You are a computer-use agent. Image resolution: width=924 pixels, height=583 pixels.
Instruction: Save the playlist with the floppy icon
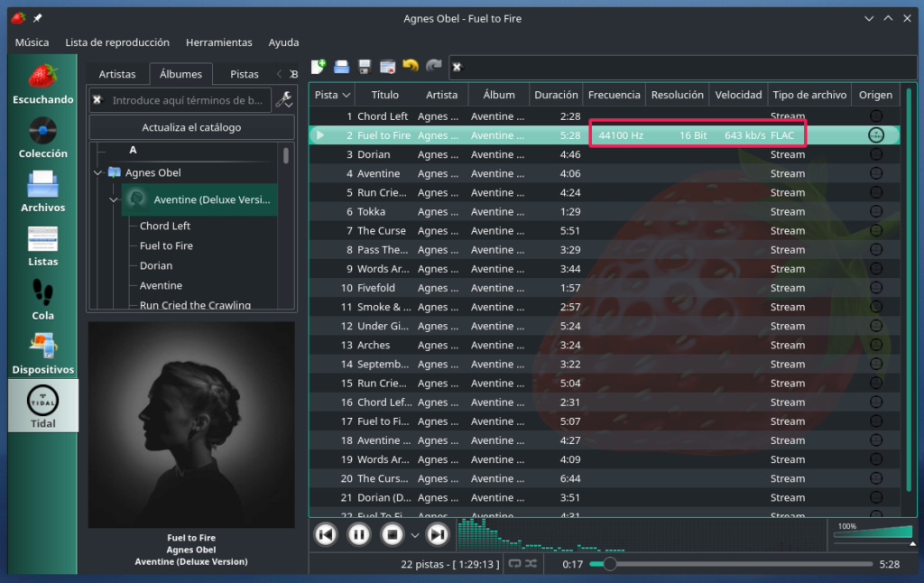365,67
